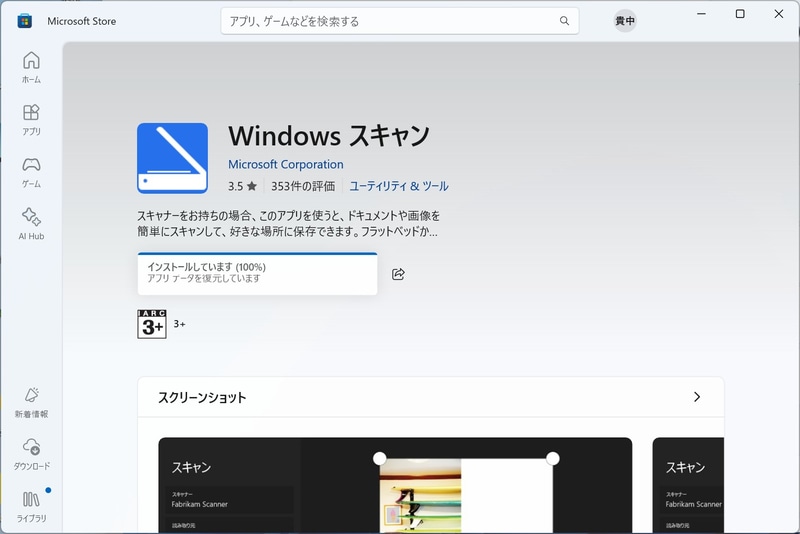Click the 3+ age rating label

179,324
